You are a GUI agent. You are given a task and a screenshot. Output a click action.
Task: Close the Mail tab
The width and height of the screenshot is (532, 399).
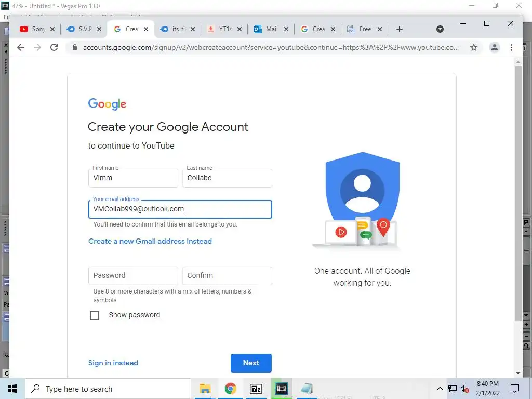(286, 29)
